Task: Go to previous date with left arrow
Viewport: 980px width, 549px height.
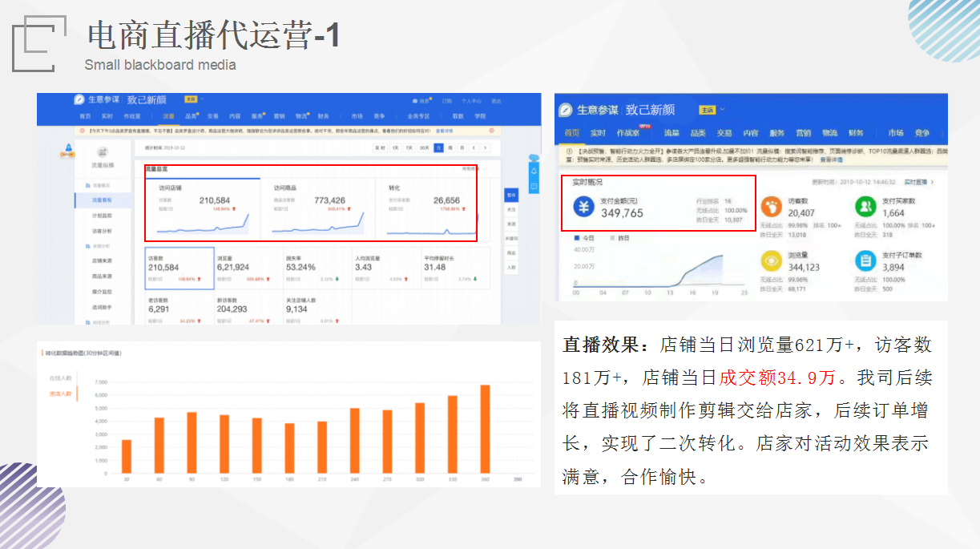Action: click(x=473, y=148)
